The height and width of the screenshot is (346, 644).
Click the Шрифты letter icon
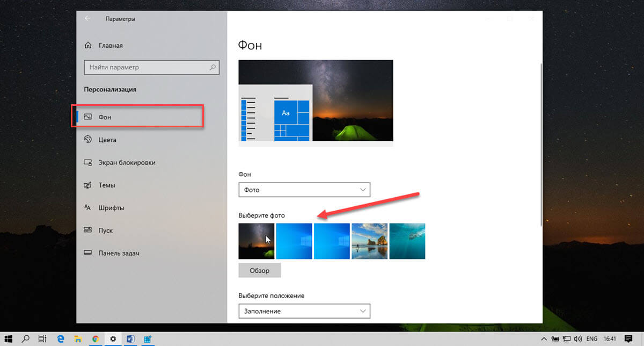point(88,207)
